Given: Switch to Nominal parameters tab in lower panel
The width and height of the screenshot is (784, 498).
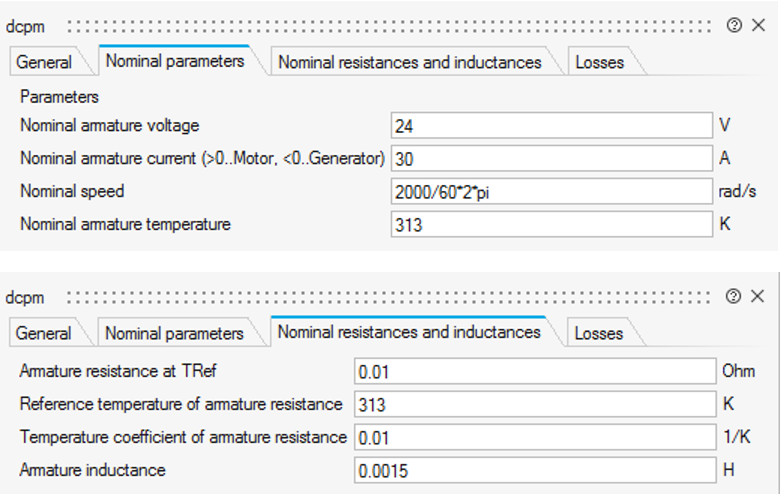Looking at the screenshot, I should [x=174, y=333].
